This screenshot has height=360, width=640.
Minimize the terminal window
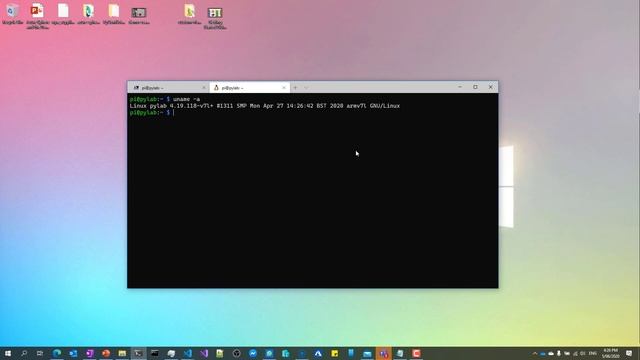(x=460, y=87)
